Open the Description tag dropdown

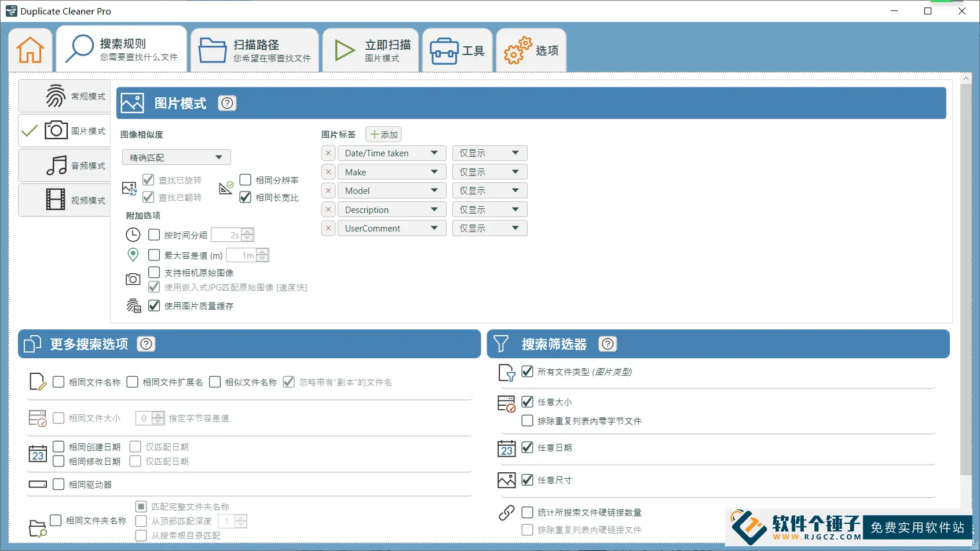point(392,210)
